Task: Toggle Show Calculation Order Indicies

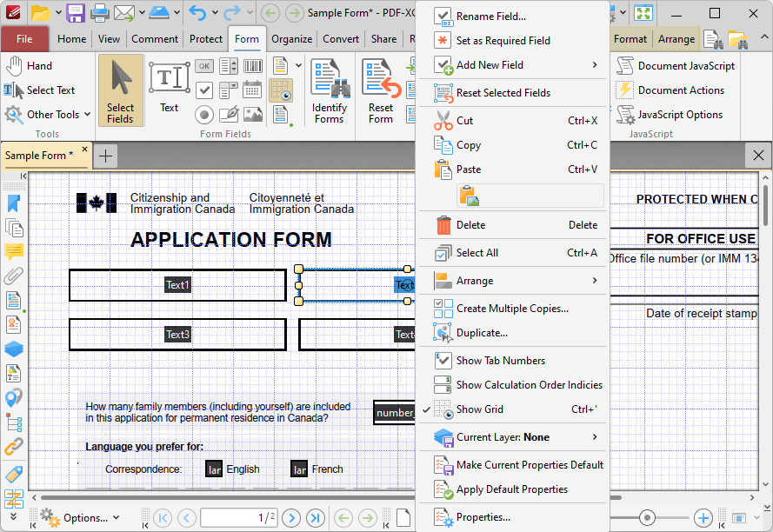Action: point(512,384)
